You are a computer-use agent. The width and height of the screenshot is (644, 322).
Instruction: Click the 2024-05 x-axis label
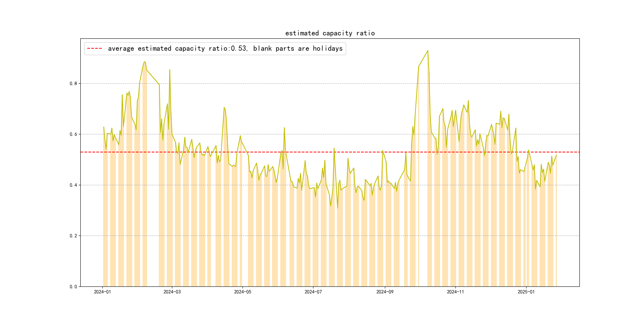pos(242,292)
